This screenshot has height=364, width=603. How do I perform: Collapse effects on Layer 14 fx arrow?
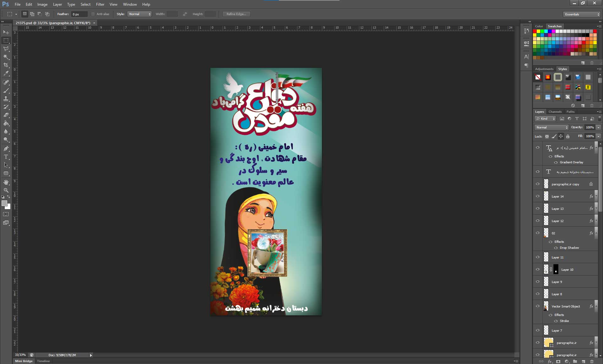(x=596, y=196)
